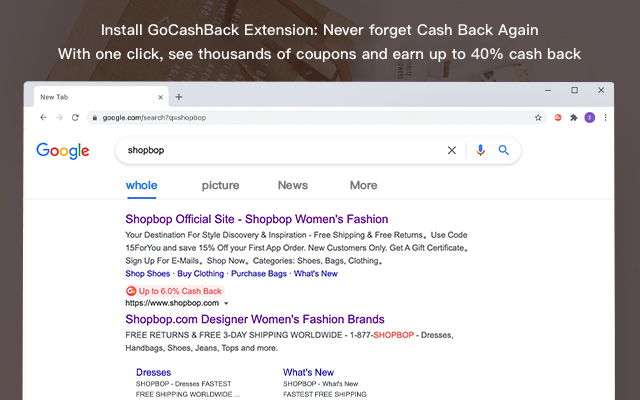The height and width of the screenshot is (400, 640).
Task: Reload the current page
Action: pos(75,117)
